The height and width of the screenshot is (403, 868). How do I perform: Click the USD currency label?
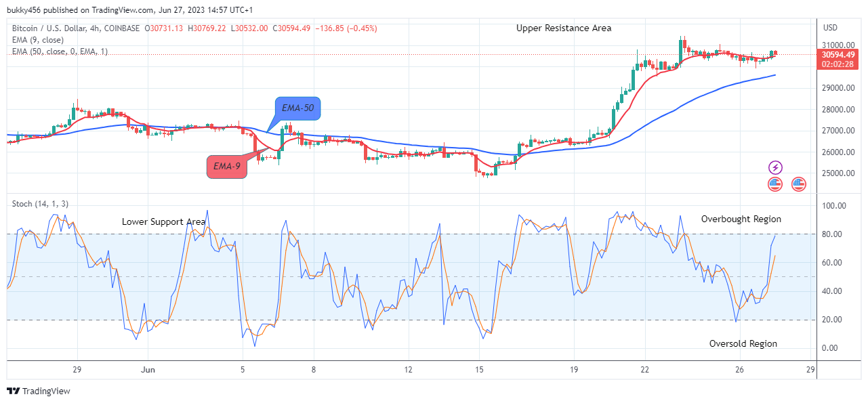[x=831, y=28]
